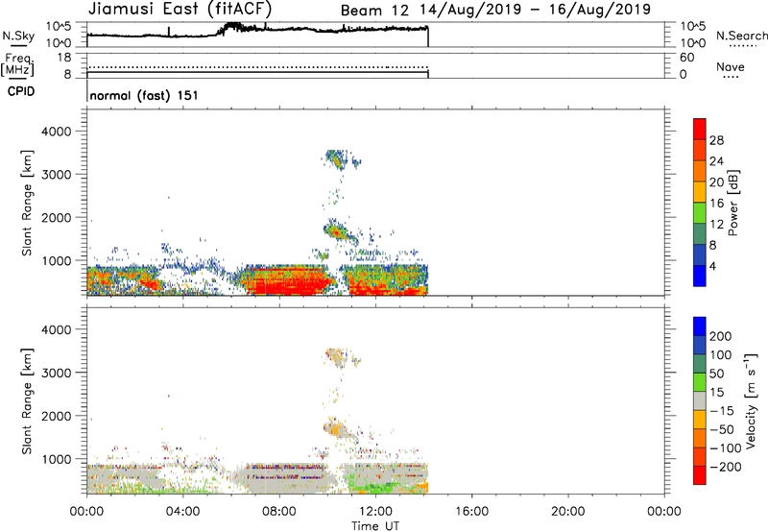Click the red top segment of Power colorbar
Image resolution: width=768 pixels, height=532 pixels.
coord(700,129)
